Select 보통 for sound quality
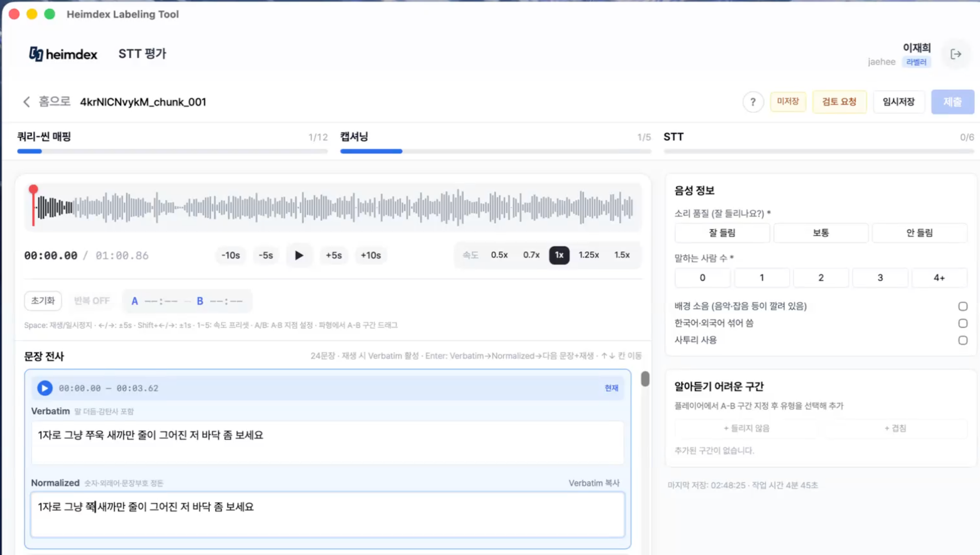Screen dimensions: 980x555 tap(821, 233)
